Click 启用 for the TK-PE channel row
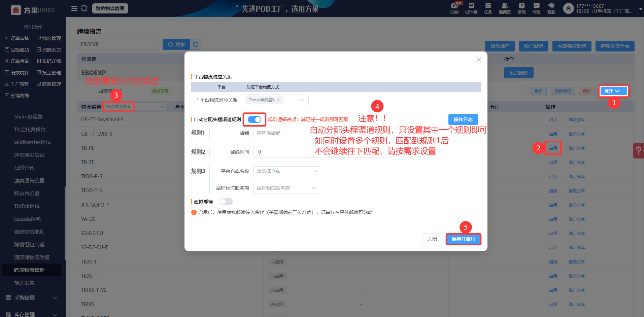644x317 pixels. (x=553, y=148)
